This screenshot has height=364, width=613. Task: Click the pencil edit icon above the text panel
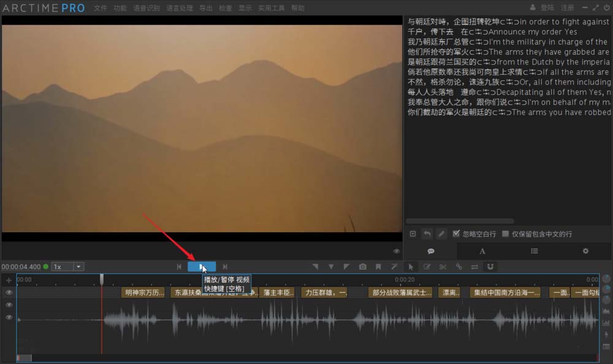(x=441, y=234)
